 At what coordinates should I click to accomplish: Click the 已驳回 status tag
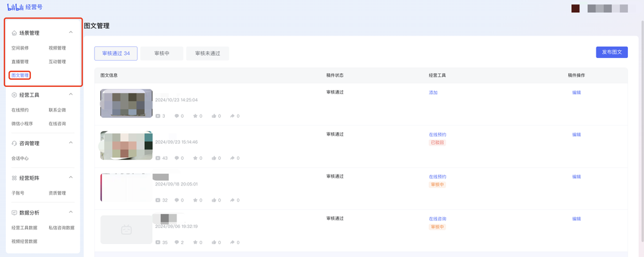click(437, 142)
